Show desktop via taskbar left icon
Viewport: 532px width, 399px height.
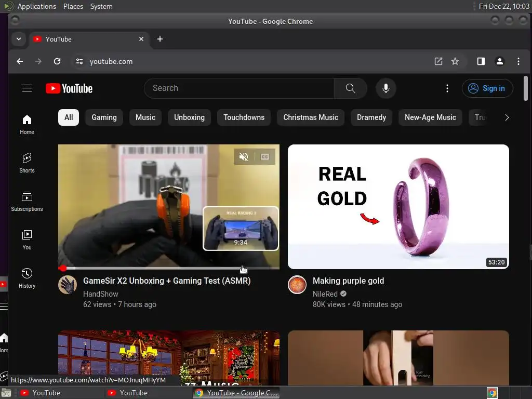[6, 393]
